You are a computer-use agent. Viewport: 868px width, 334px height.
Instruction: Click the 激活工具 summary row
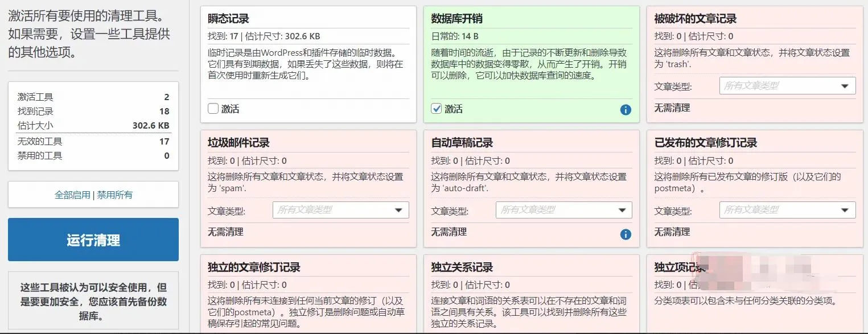tap(93, 97)
